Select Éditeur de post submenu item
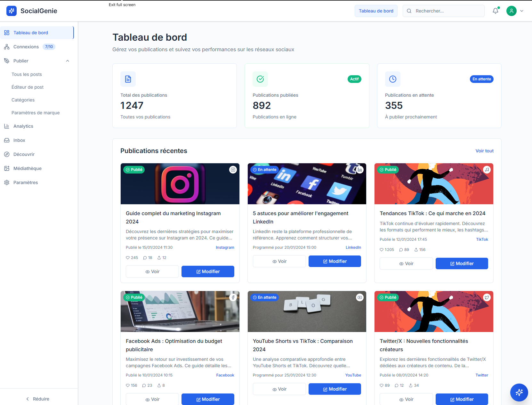The width and height of the screenshot is (532, 405). tap(28, 87)
